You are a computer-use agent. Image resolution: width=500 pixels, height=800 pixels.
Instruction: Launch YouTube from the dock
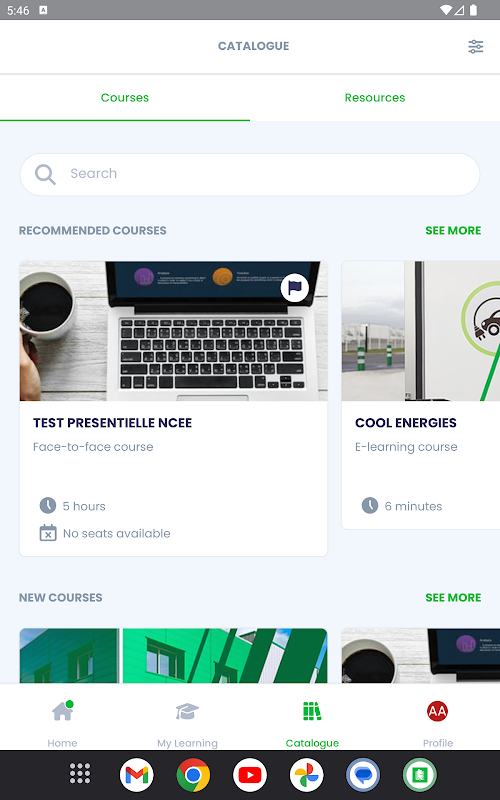(250, 775)
